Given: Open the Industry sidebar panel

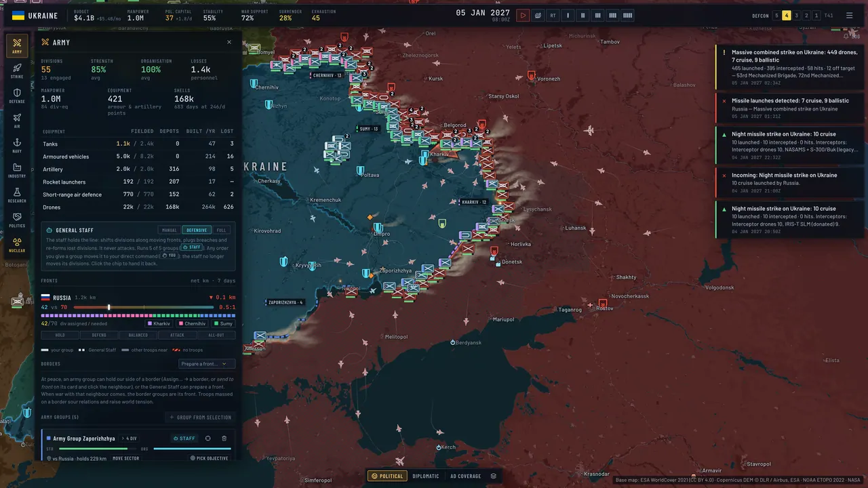Looking at the screenshot, I should (17, 170).
